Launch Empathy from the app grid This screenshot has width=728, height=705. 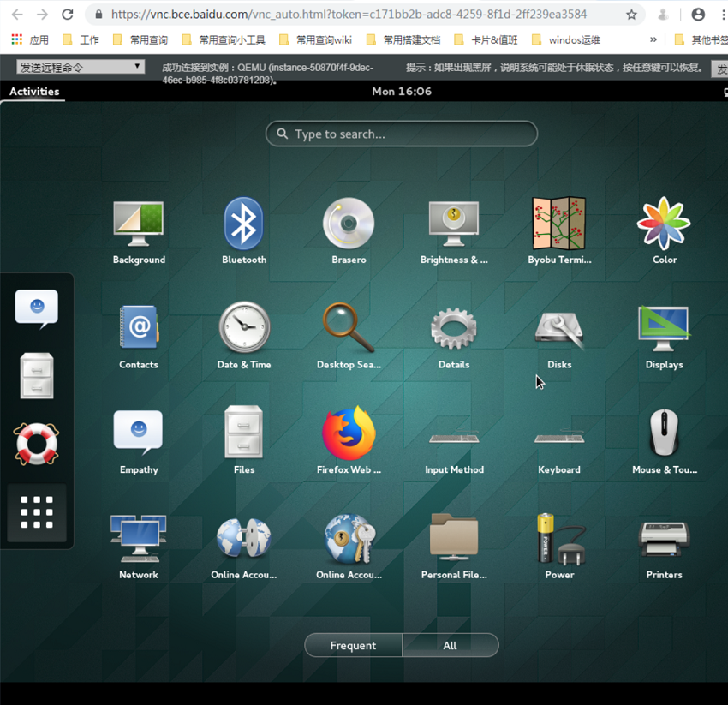(139, 441)
